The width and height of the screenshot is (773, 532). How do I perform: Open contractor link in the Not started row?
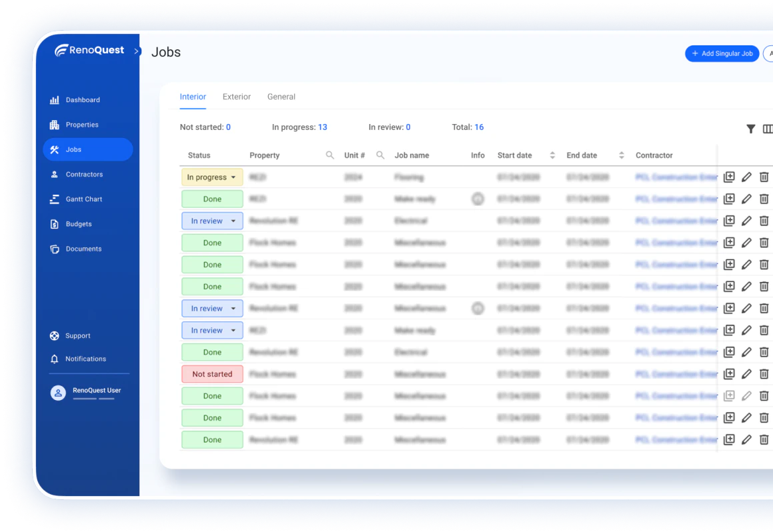pyautogui.click(x=676, y=375)
